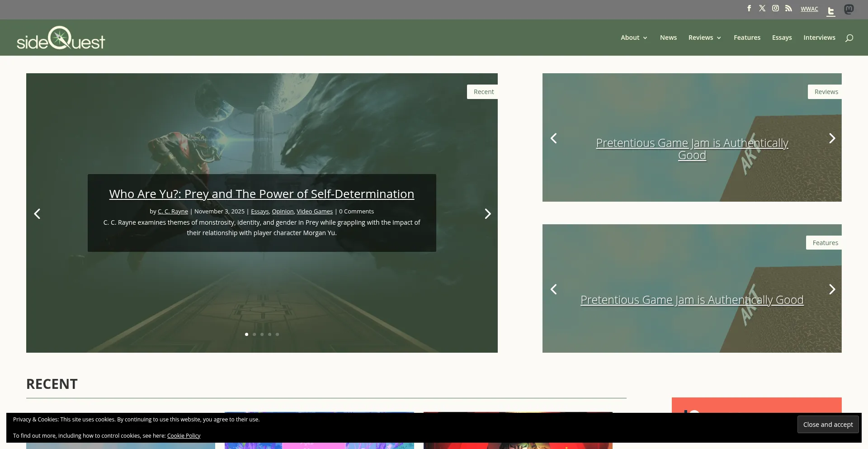Expand the Reviews dropdown menu
The height and width of the screenshot is (449, 868).
tap(705, 38)
